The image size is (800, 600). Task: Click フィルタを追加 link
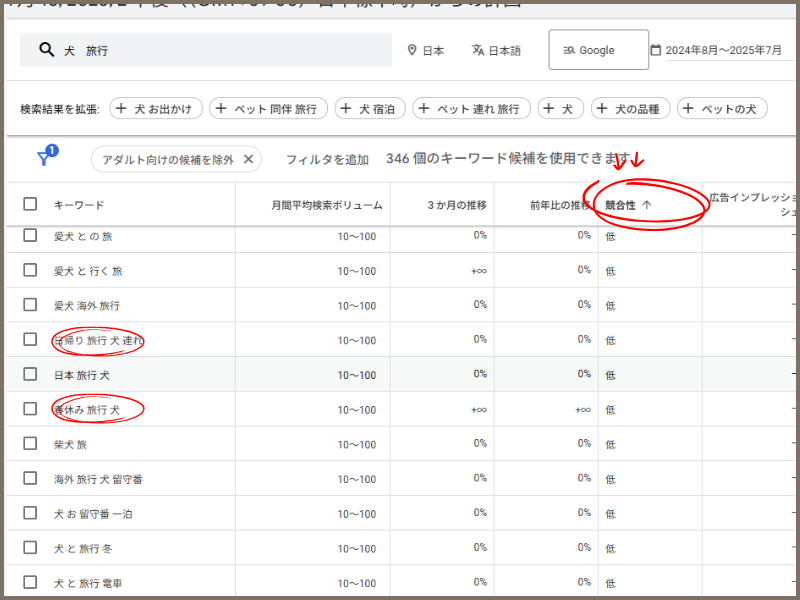[x=327, y=159]
